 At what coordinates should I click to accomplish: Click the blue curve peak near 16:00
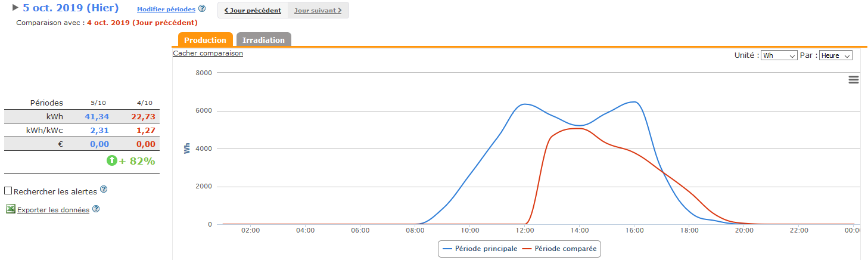(634, 102)
